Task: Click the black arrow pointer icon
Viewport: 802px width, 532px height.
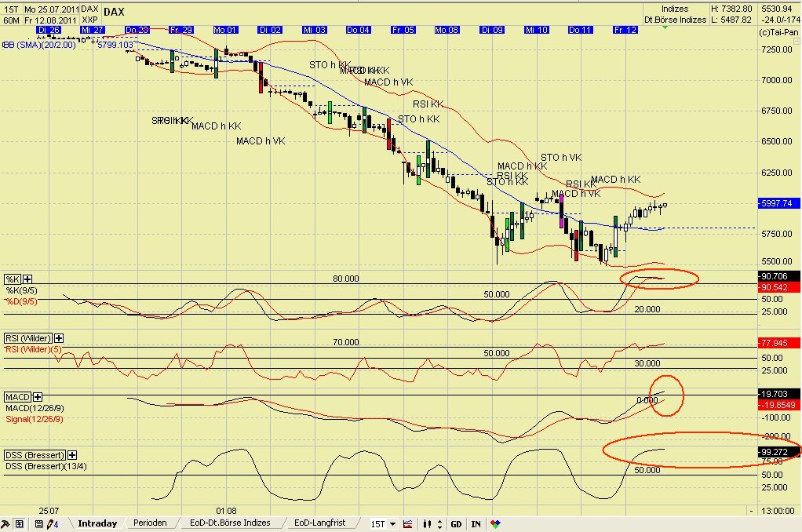Action: click(6, 523)
